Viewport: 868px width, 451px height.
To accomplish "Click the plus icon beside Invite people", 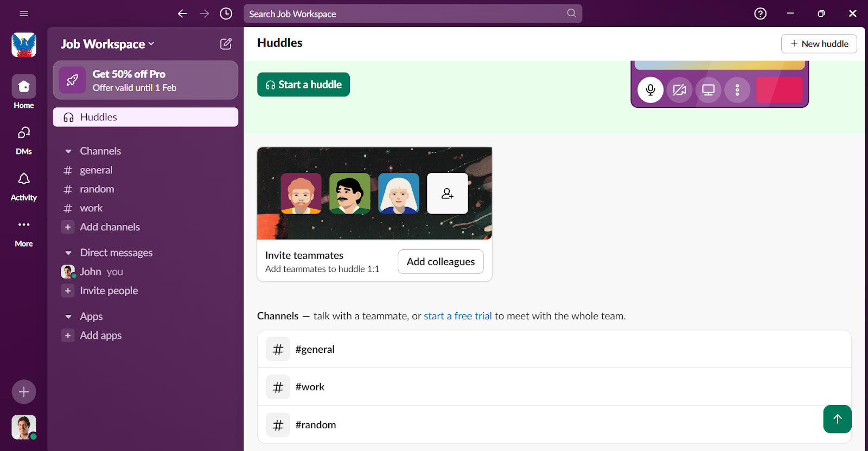I will click(68, 291).
